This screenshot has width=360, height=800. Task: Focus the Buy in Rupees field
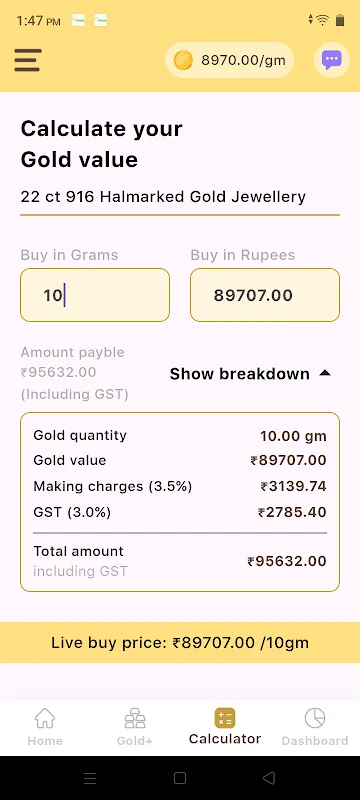click(x=265, y=295)
